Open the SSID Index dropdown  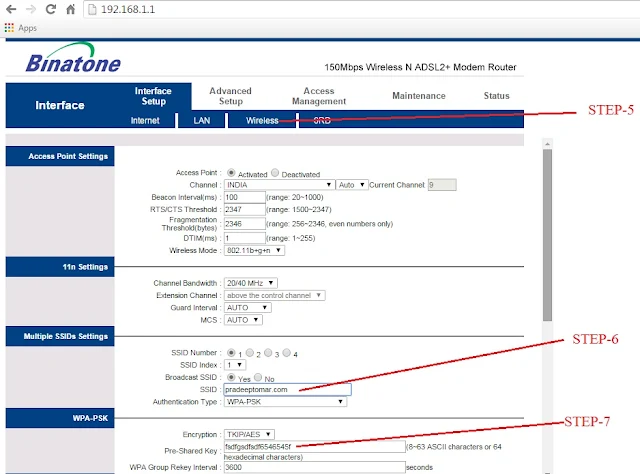point(235,365)
